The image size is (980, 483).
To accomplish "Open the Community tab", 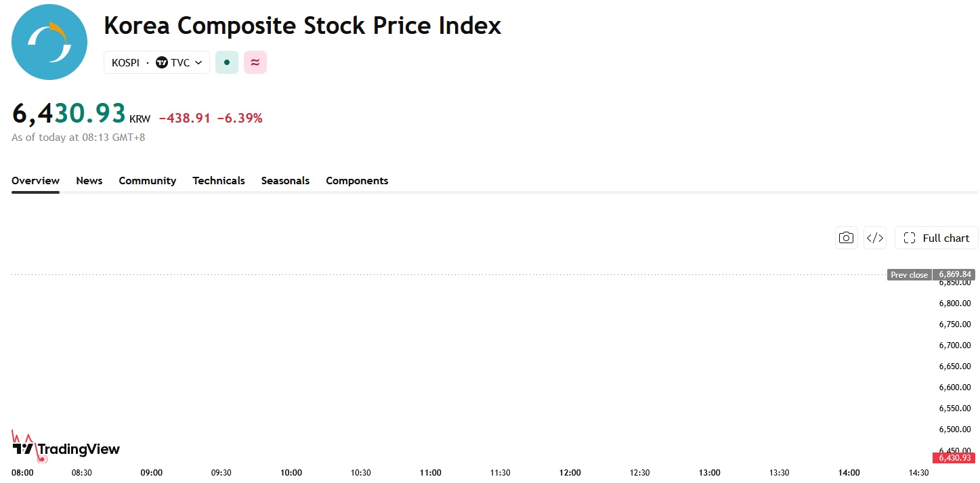I will click(148, 181).
